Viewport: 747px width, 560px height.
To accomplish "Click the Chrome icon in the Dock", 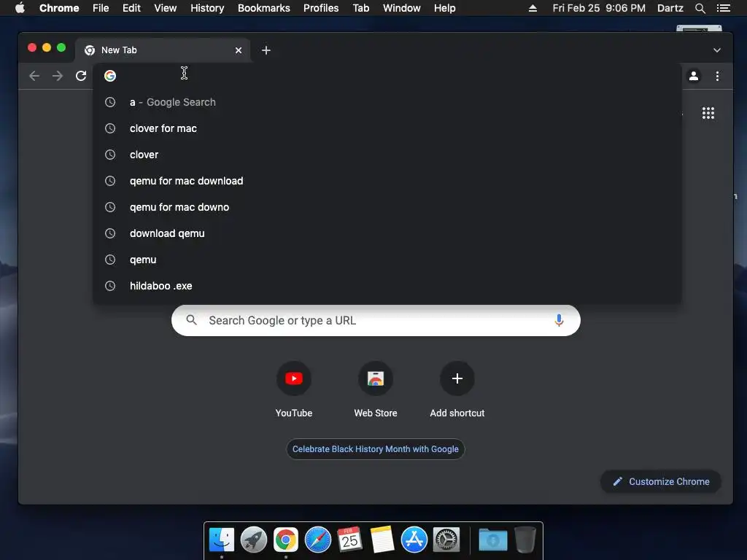I will point(286,540).
